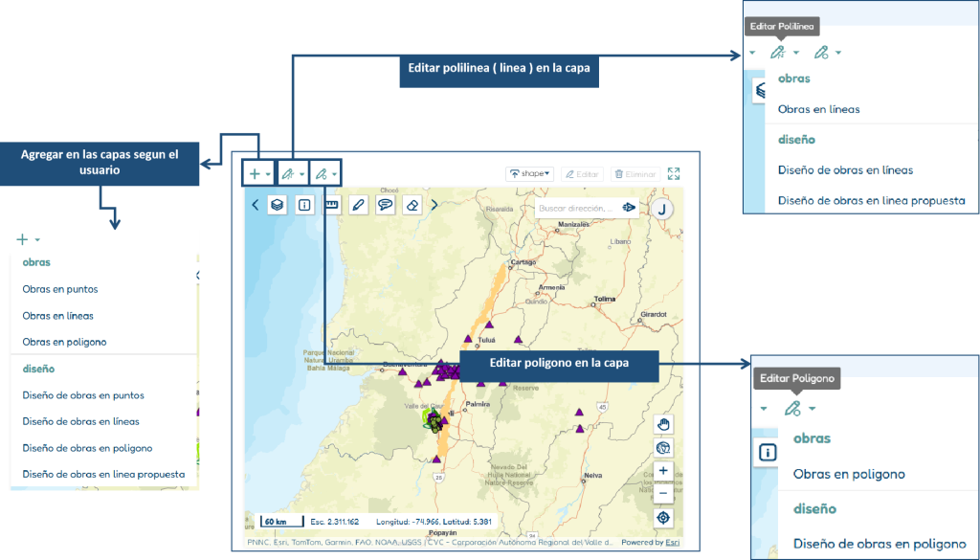The width and height of the screenshot is (980, 560).
Task: Expand dropdown arrow next to map polyline tool
Action: 301,174
